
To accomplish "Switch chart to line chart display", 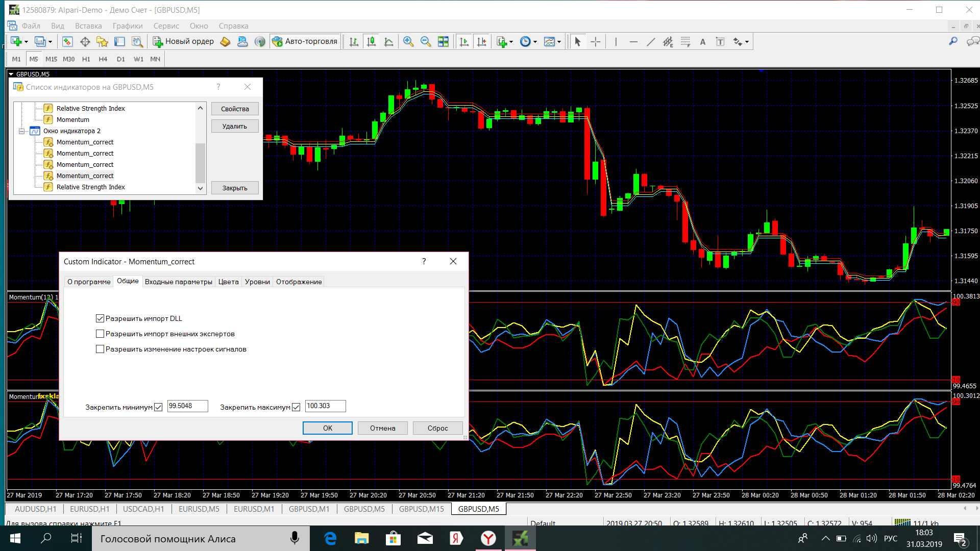I will (x=389, y=42).
